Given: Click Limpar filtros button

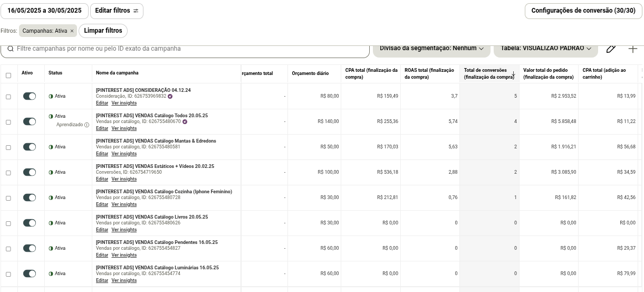Looking at the screenshot, I should pos(103,31).
